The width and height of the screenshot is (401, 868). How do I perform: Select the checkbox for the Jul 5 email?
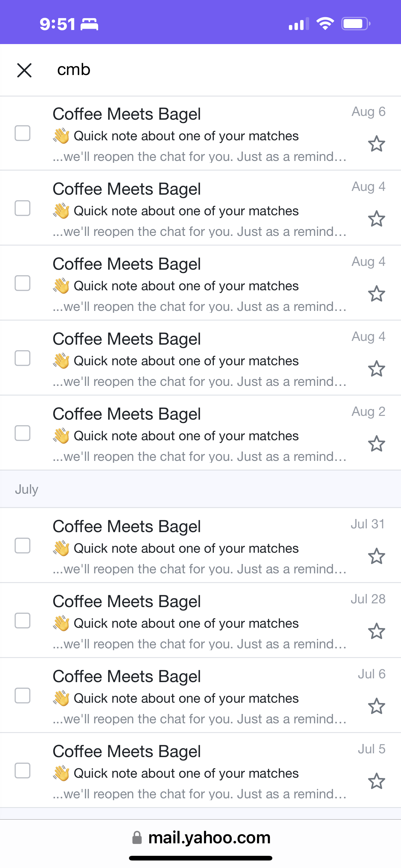(x=22, y=771)
